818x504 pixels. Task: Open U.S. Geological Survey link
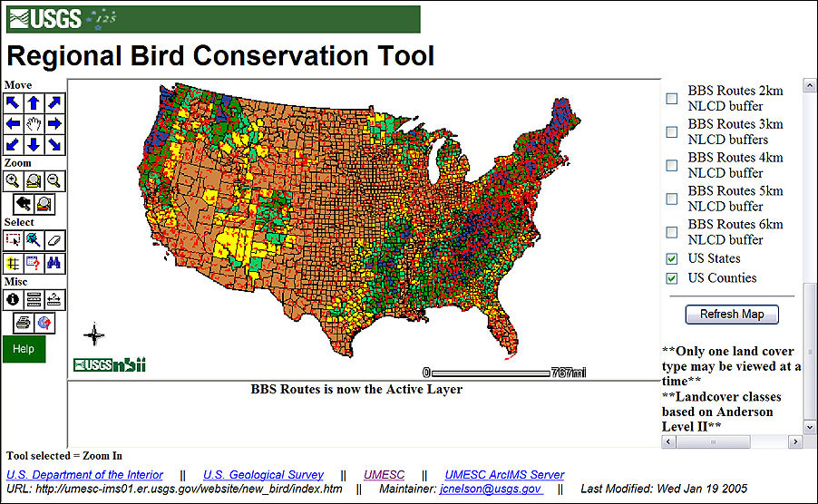264,475
